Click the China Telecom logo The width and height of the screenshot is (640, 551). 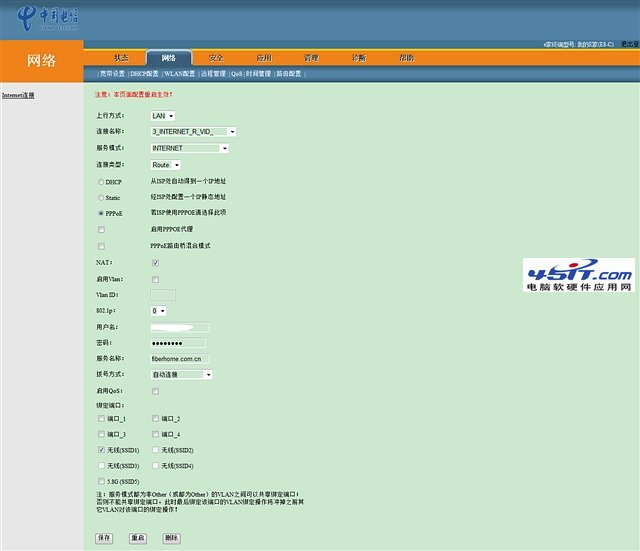click(48, 18)
